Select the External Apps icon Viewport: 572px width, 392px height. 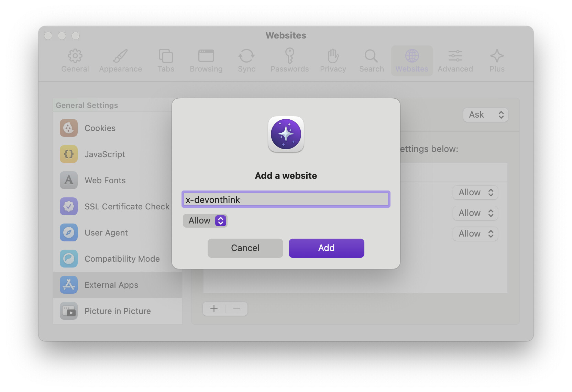point(69,285)
